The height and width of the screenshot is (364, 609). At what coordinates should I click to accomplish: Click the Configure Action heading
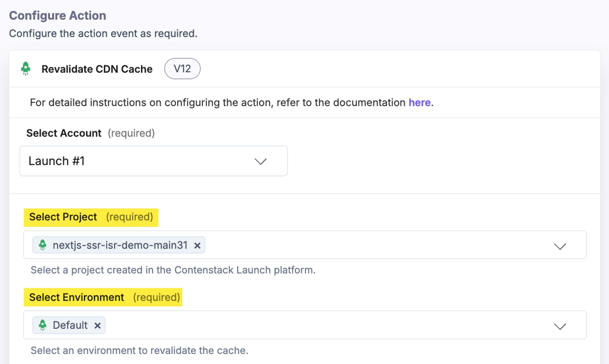coord(57,16)
